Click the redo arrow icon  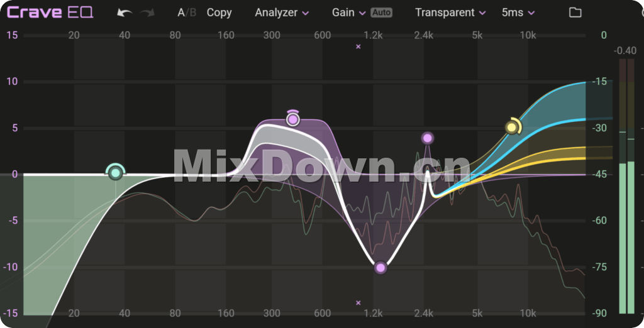pyautogui.click(x=148, y=13)
